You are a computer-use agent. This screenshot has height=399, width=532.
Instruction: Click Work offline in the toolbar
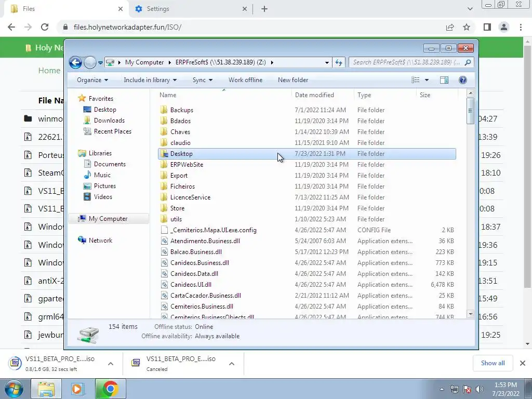[x=245, y=80]
